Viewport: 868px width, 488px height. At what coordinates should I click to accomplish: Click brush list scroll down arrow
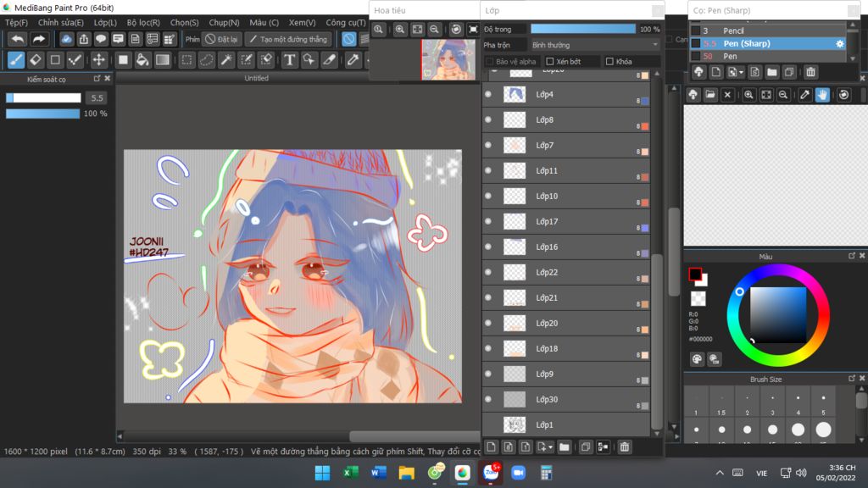(853, 58)
